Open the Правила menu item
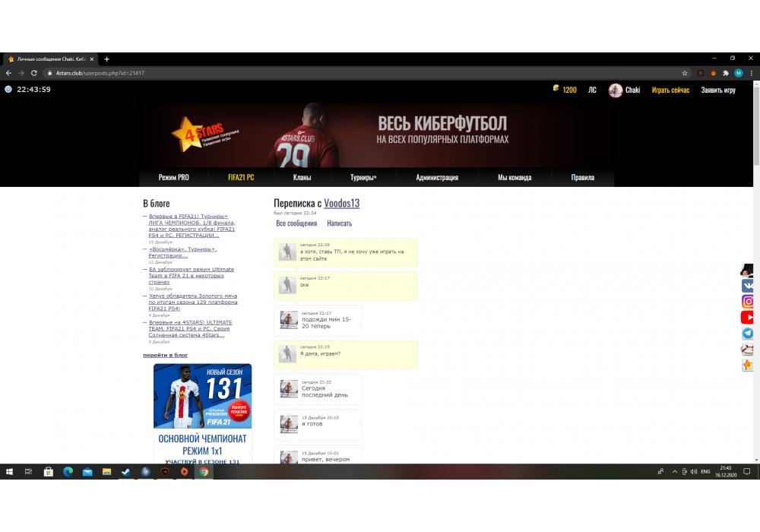760x532 pixels. [x=583, y=177]
